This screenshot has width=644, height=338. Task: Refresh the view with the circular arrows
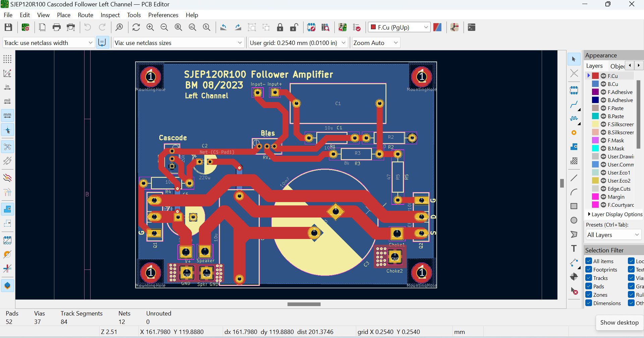pyautogui.click(x=136, y=28)
